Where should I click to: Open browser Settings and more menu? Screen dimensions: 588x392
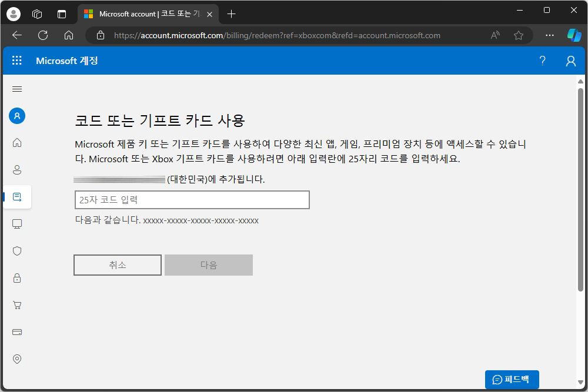coord(549,35)
